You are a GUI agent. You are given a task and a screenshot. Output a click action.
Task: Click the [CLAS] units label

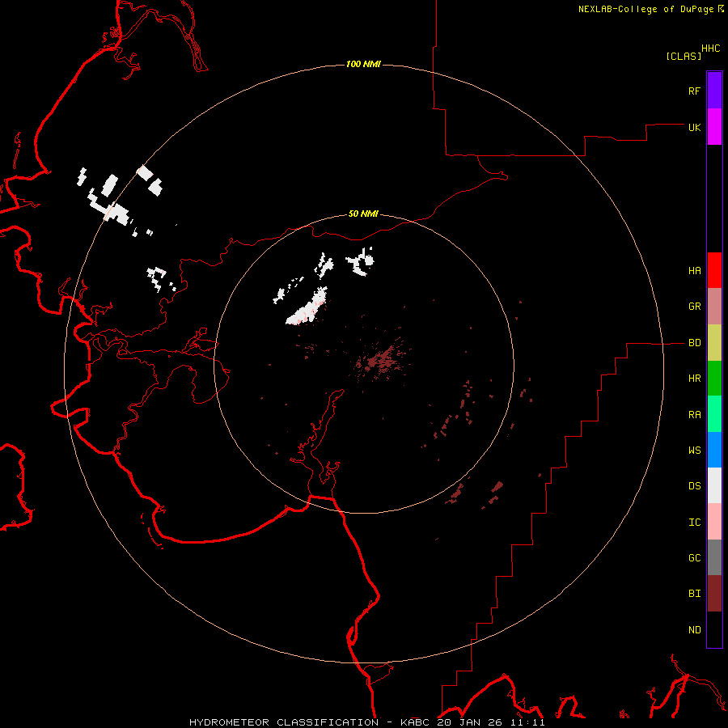click(x=683, y=56)
